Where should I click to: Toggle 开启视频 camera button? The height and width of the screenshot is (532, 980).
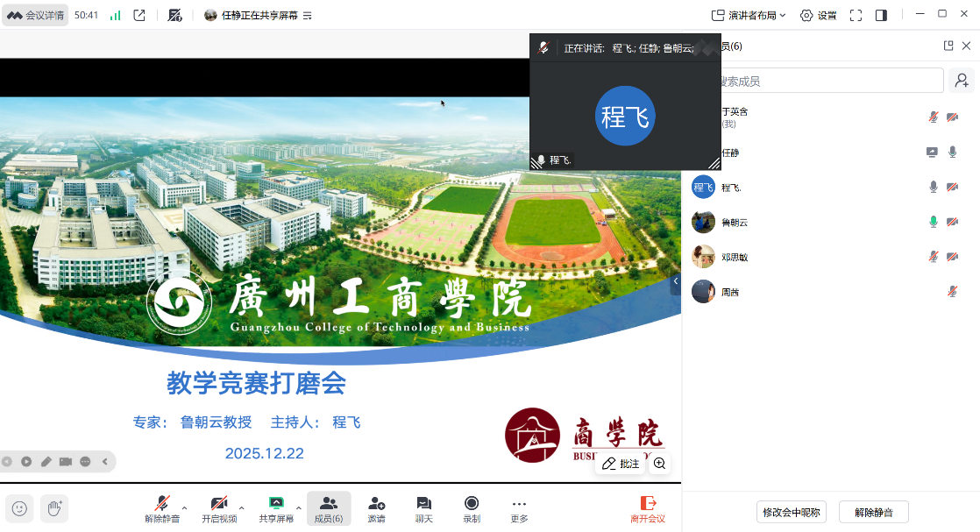click(x=219, y=507)
